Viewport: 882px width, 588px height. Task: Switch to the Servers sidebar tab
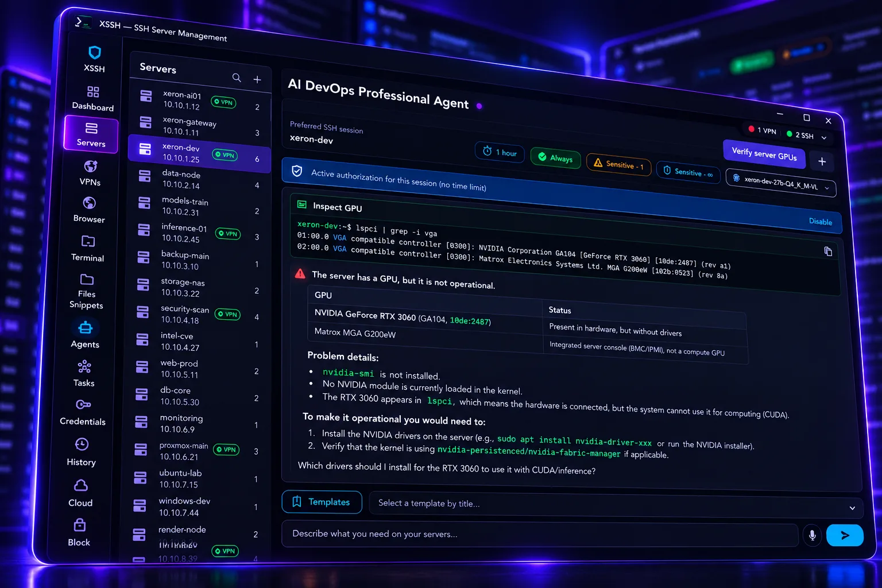91,134
